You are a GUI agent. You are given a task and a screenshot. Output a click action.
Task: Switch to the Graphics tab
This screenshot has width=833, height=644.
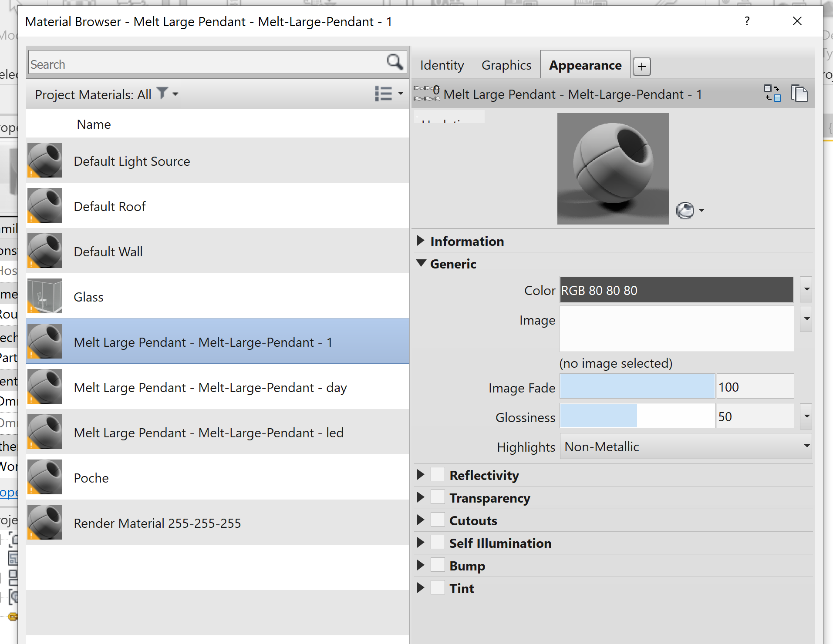pyautogui.click(x=506, y=64)
